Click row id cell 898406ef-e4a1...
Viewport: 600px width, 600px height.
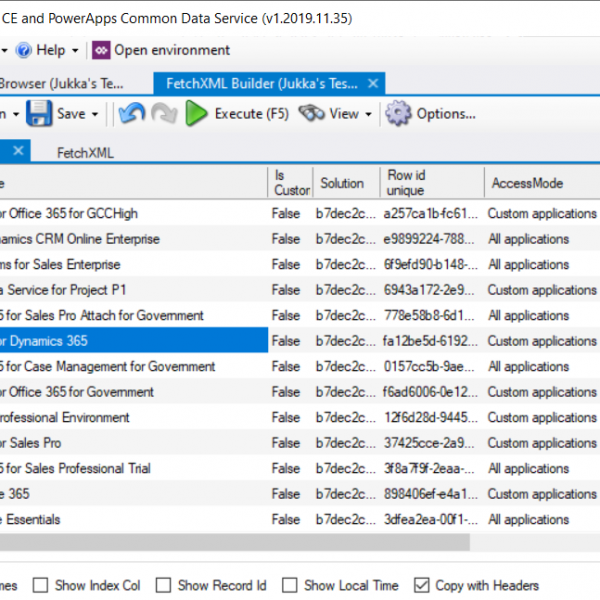point(430,494)
